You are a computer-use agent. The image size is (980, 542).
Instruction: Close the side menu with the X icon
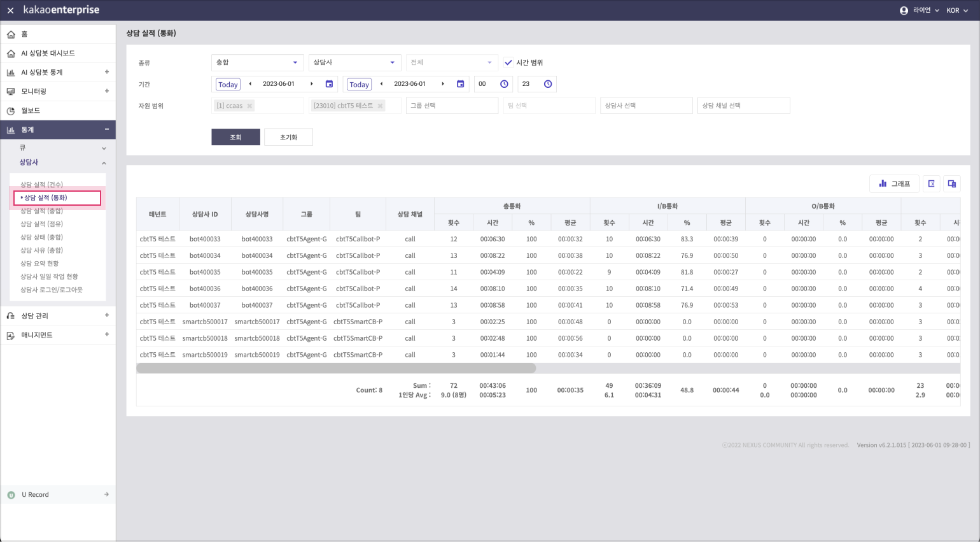pos(10,10)
